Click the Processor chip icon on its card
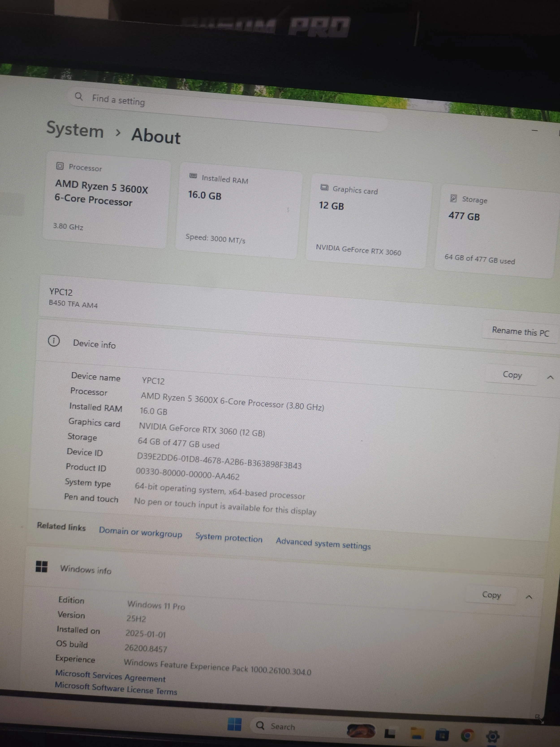Viewport: 560px width, 747px height. point(60,166)
